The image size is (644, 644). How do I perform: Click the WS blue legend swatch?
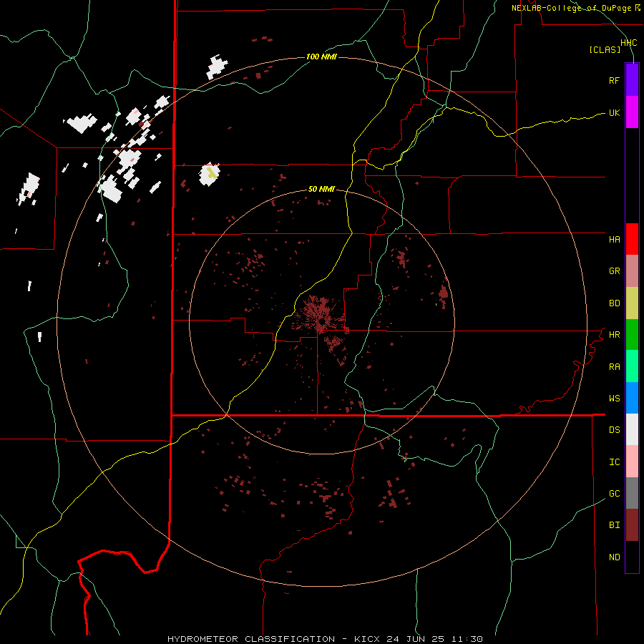click(x=632, y=398)
